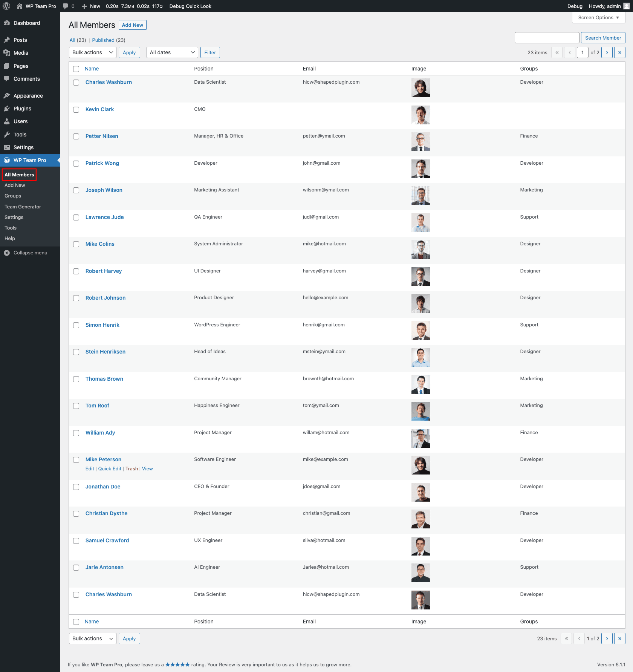Screen dimensions: 633x672
Task: Expand the All dates filter dropdown
Action: [172, 52]
